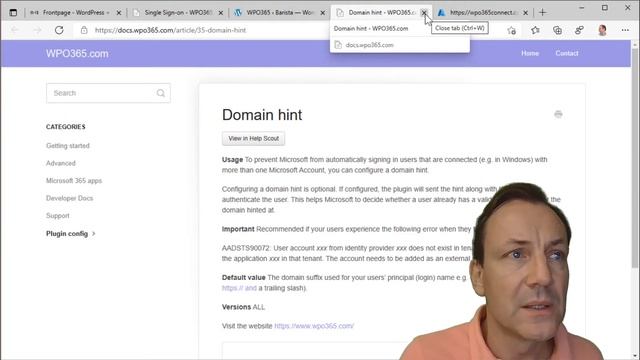Print the article using printer icon
Screen dimensions: 640x360
coord(558,114)
